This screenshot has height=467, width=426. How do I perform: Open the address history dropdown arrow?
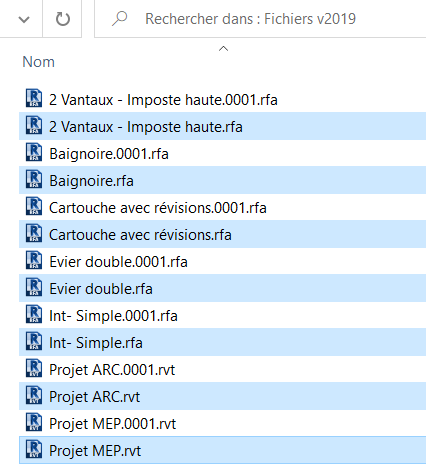coord(24,20)
